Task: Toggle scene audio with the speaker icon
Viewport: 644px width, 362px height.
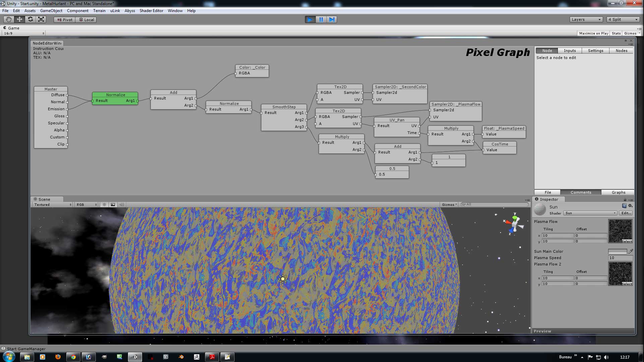Action: click(x=122, y=204)
